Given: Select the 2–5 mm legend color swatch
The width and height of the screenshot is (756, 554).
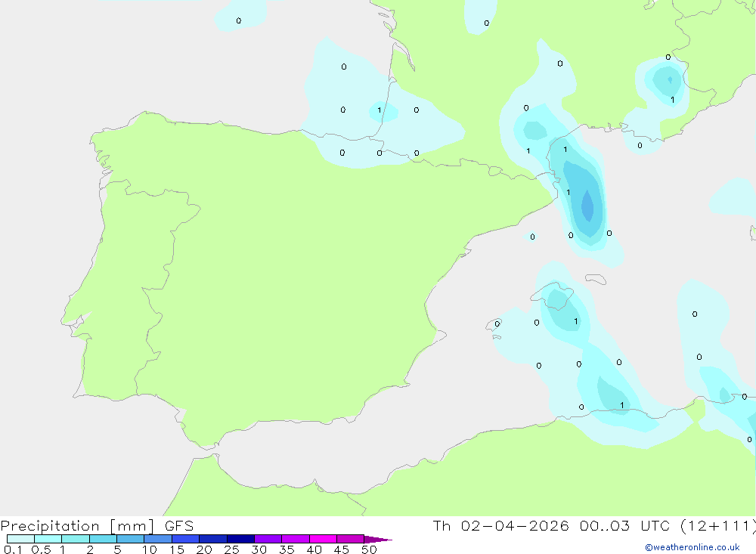Looking at the screenshot, I should [x=103, y=539].
